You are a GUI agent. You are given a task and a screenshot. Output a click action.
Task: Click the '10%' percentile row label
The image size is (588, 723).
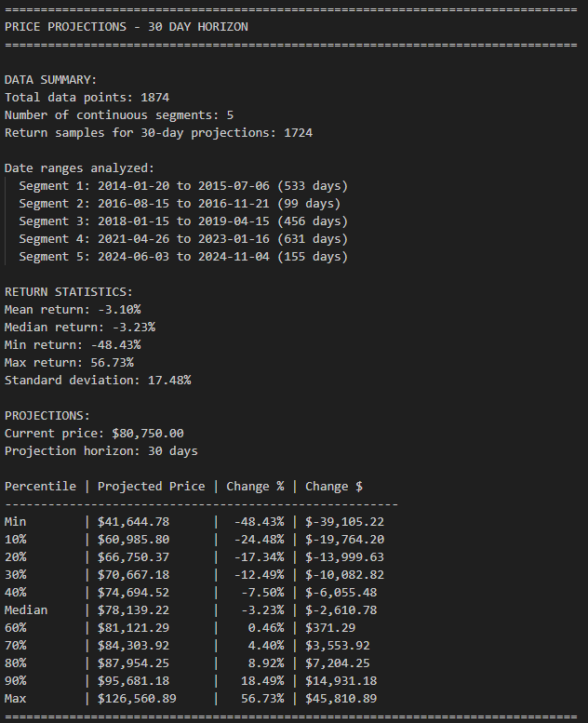pyautogui.click(x=15, y=540)
